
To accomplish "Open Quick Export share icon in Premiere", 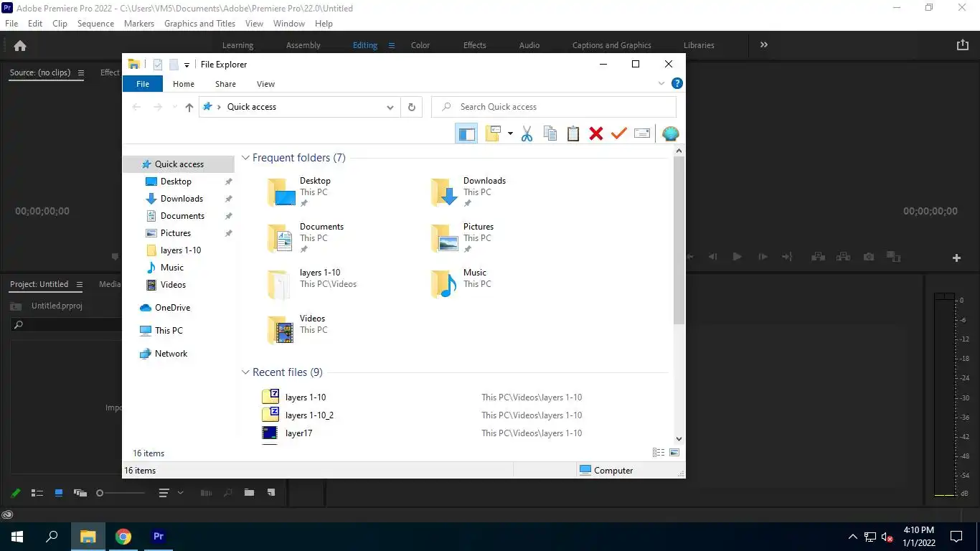I will pos(962,44).
